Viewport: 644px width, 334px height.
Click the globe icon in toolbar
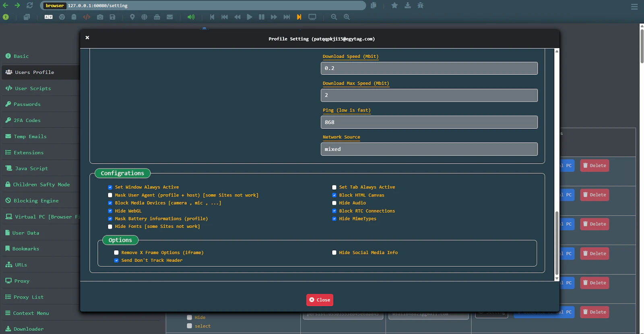[144, 17]
